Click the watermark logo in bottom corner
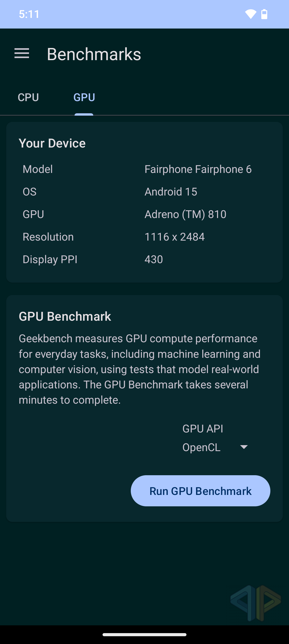This screenshot has width=289, height=644. click(x=256, y=603)
